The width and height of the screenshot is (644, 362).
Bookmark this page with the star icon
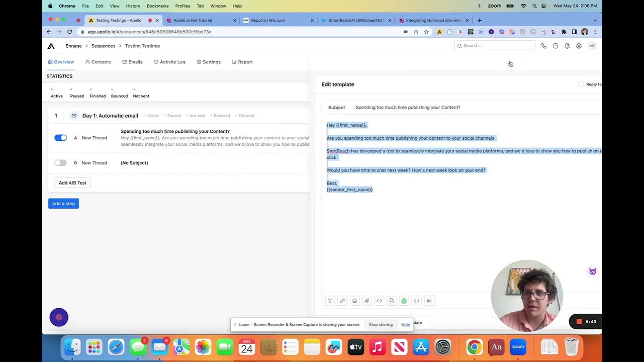(x=426, y=32)
